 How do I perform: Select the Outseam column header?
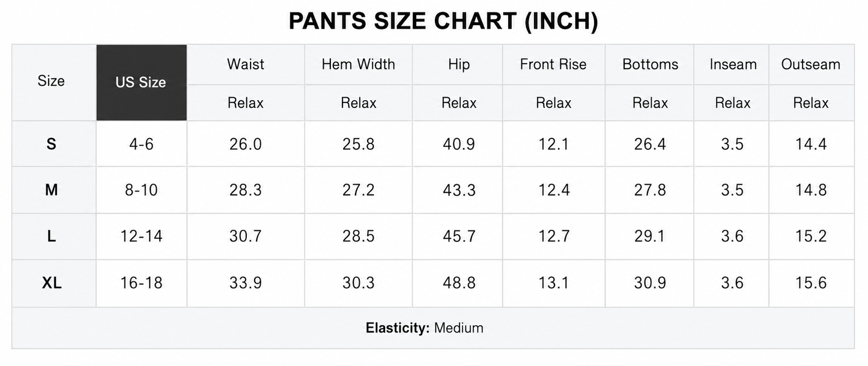811,64
